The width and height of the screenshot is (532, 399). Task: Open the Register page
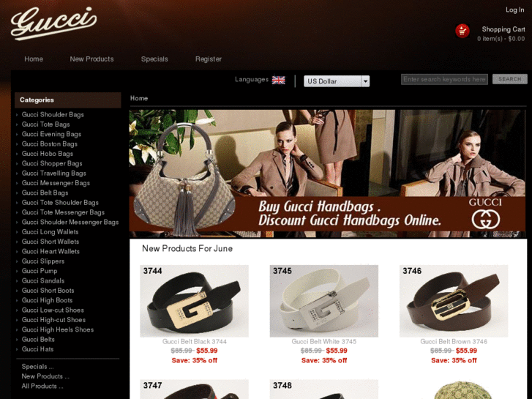[209, 59]
